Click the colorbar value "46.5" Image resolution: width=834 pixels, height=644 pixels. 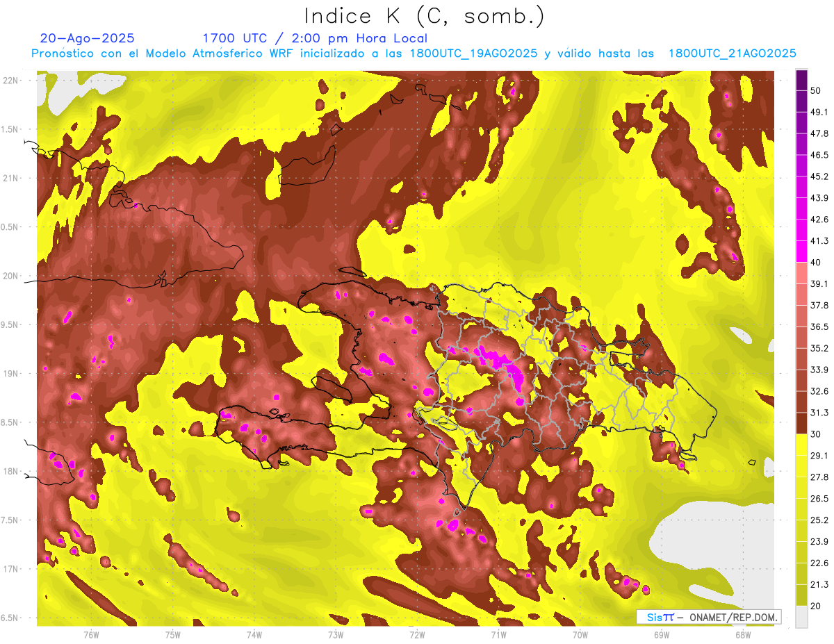819,155
